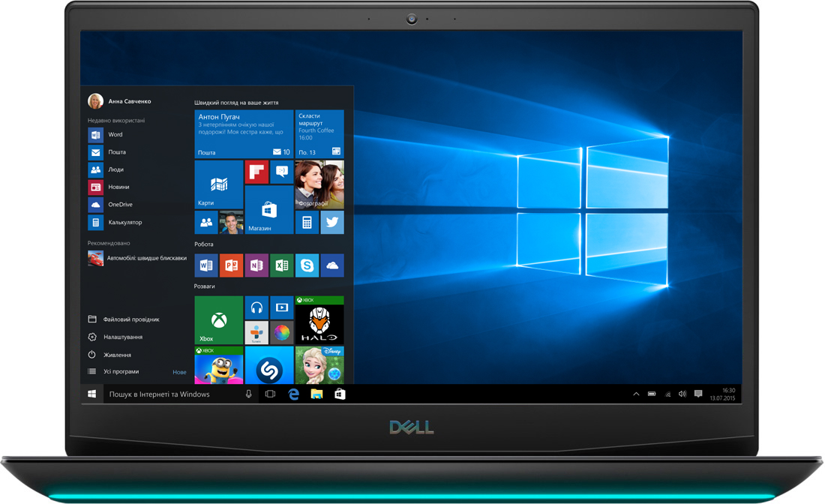The height and width of the screenshot is (504, 825).
Task: Click the Анна Савченко user account
Action: 120,101
